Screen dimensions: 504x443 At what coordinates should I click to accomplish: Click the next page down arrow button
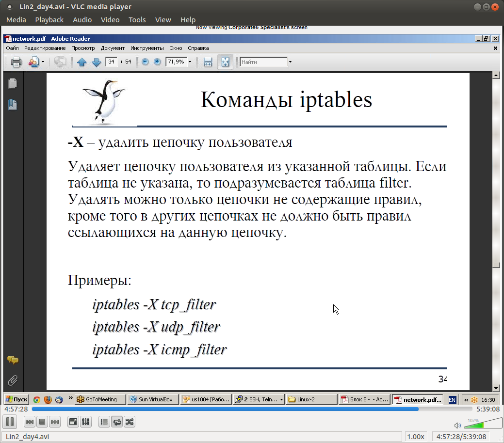click(x=96, y=62)
